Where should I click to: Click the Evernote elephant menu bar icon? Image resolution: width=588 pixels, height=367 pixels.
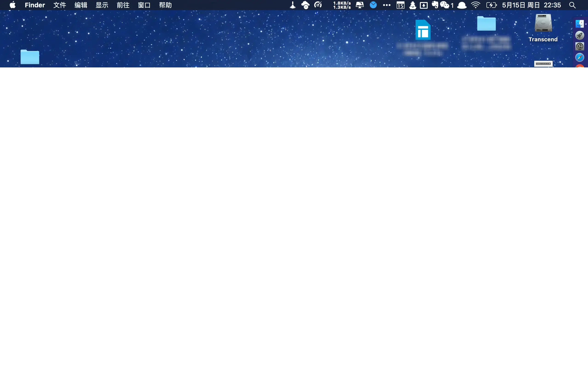435,5
